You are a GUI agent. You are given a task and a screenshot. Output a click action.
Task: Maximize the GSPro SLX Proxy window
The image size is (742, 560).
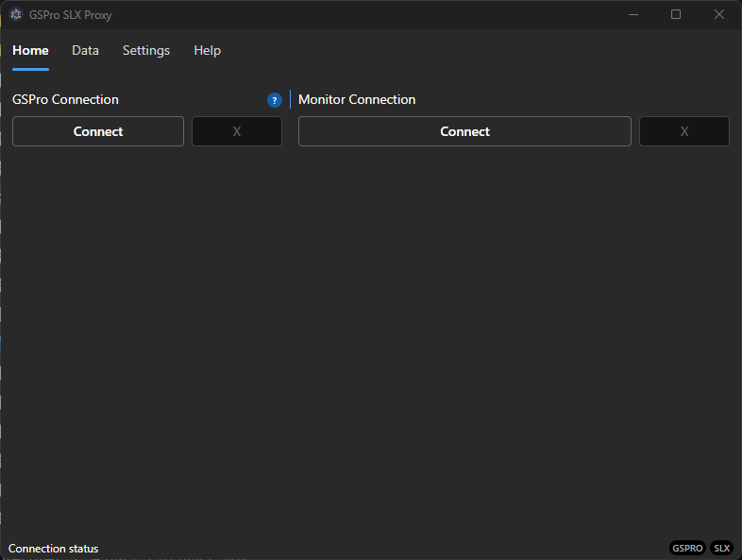click(x=676, y=15)
